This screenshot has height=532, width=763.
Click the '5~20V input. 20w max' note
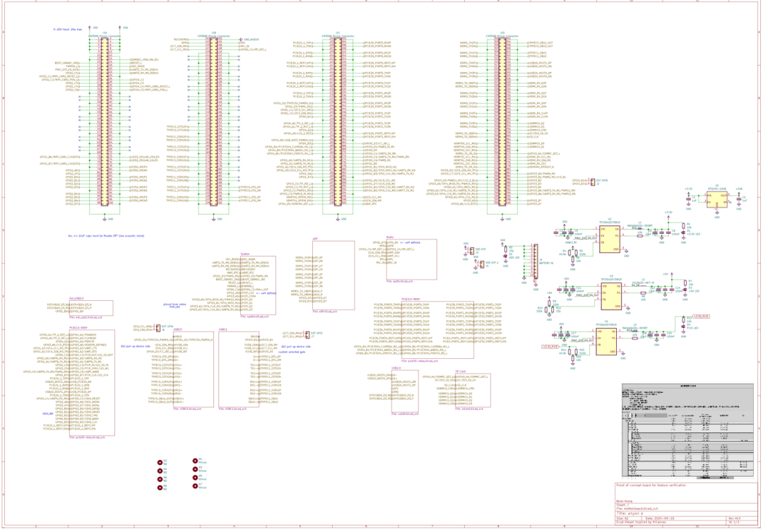pyautogui.click(x=68, y=29)
